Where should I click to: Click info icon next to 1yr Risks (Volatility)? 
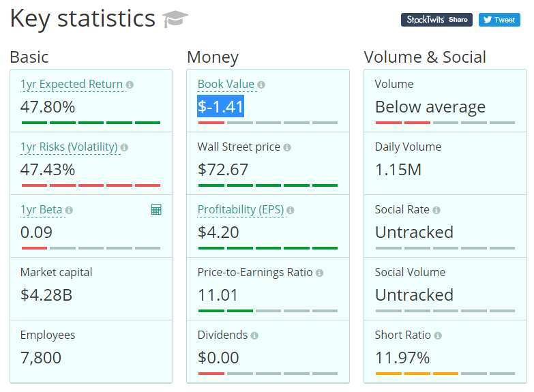tap(124, 147)
